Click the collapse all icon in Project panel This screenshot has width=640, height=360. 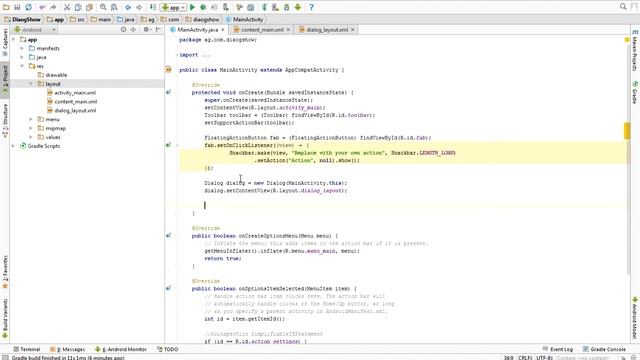[x=133, y=29]
